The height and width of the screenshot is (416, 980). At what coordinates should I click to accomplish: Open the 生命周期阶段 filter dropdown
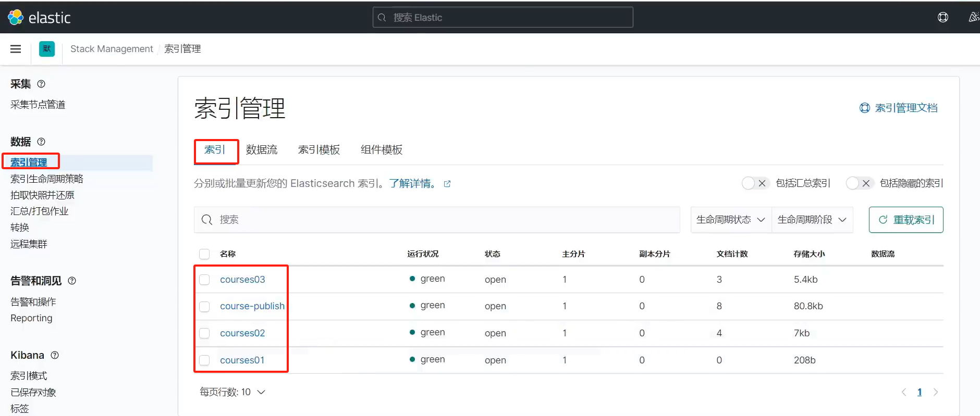coord(812,220)
